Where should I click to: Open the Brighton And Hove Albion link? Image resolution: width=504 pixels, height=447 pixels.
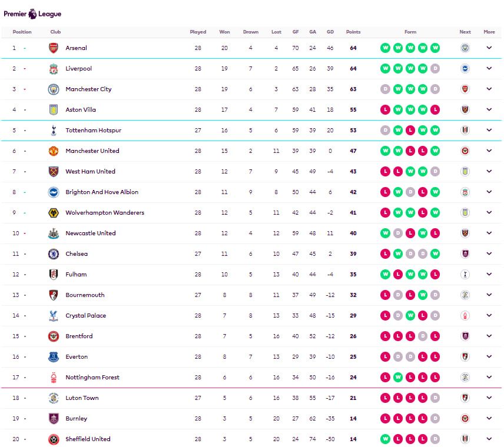102,192
